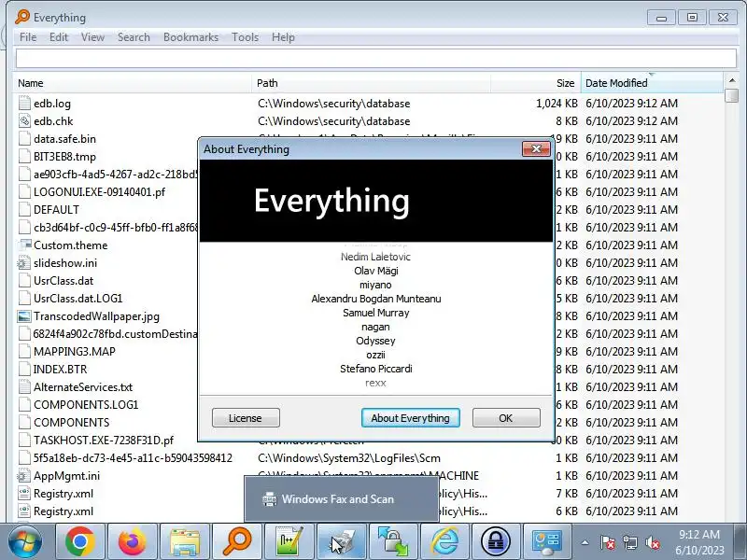
Task: Open the Edit menu
Action: (59, 37)
